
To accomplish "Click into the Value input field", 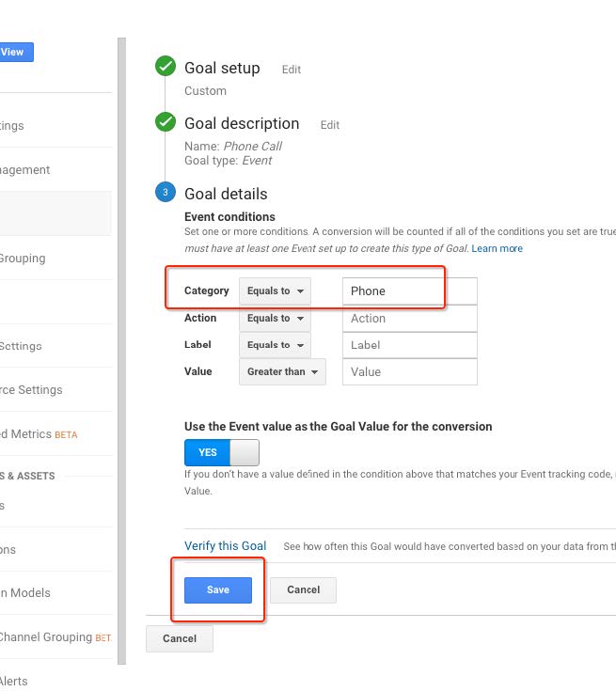I will (x=409, y=372).
